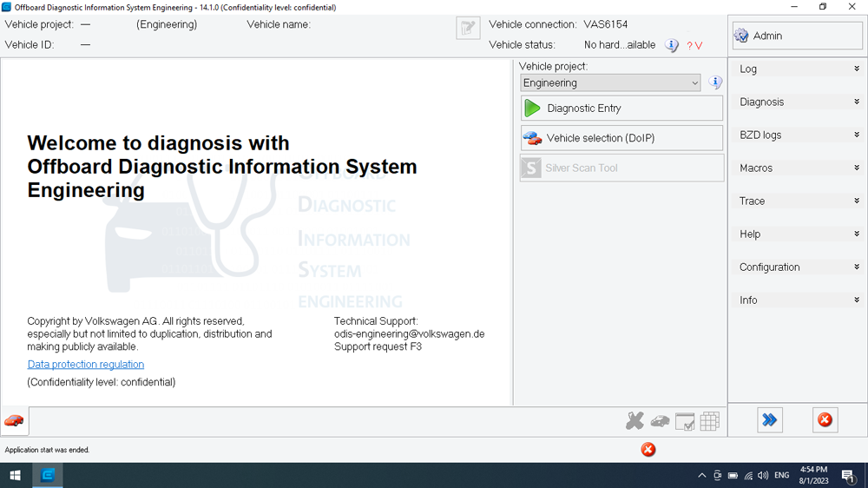The image size is (868, 488).
Task: Click the blue double-arrow forward button
Action: 769,420
